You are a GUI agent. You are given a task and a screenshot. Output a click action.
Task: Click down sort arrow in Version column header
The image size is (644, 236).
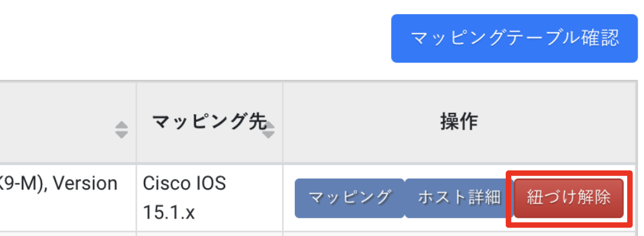[x=121, y=135]
